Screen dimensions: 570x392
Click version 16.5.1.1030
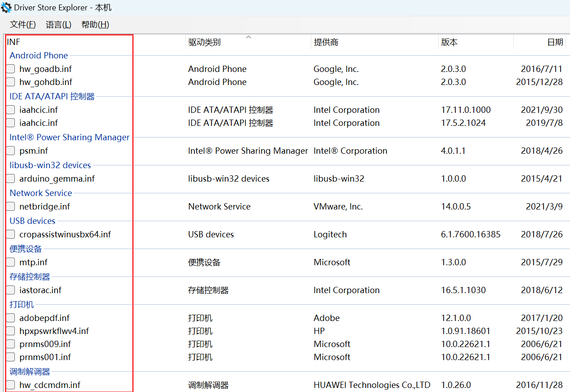[463, 290]
